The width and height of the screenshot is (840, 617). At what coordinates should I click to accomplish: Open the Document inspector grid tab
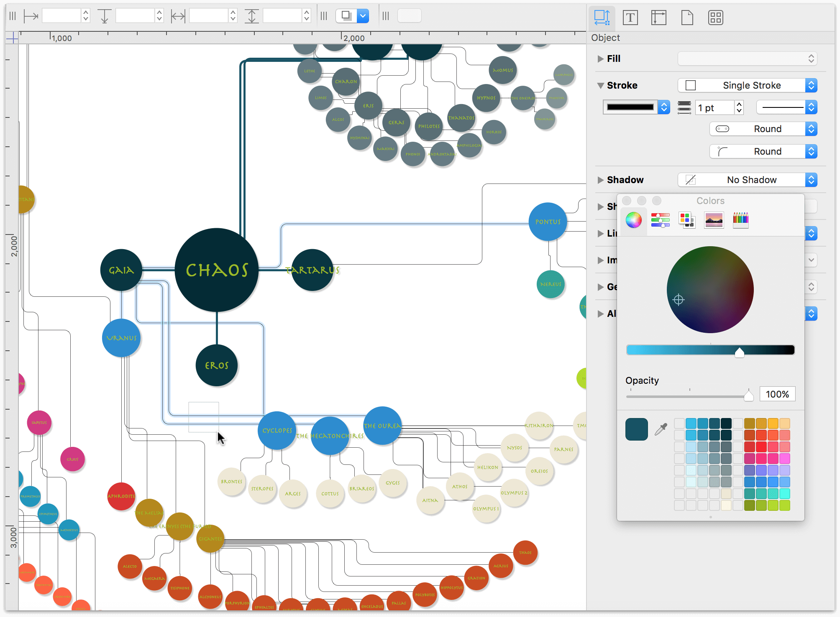(715, 18)
